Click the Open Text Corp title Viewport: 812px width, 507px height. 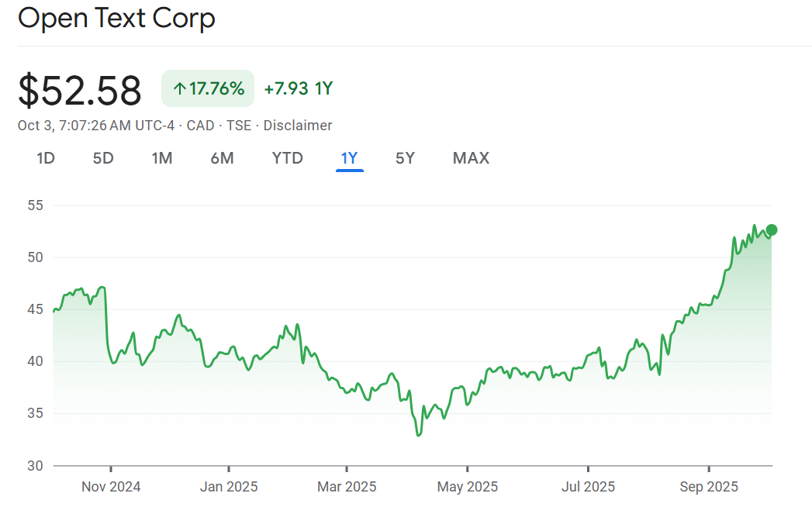(x=116, y=18)
